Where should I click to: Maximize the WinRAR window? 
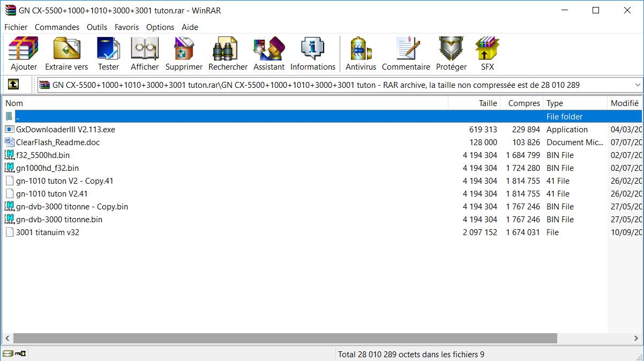pyautogui.click(x=596, y=10)
